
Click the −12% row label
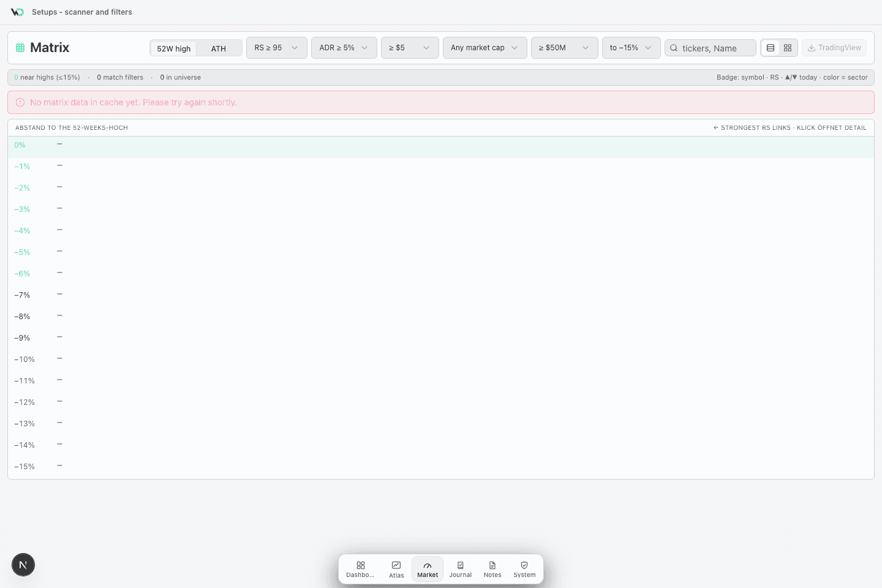(24, 402)
